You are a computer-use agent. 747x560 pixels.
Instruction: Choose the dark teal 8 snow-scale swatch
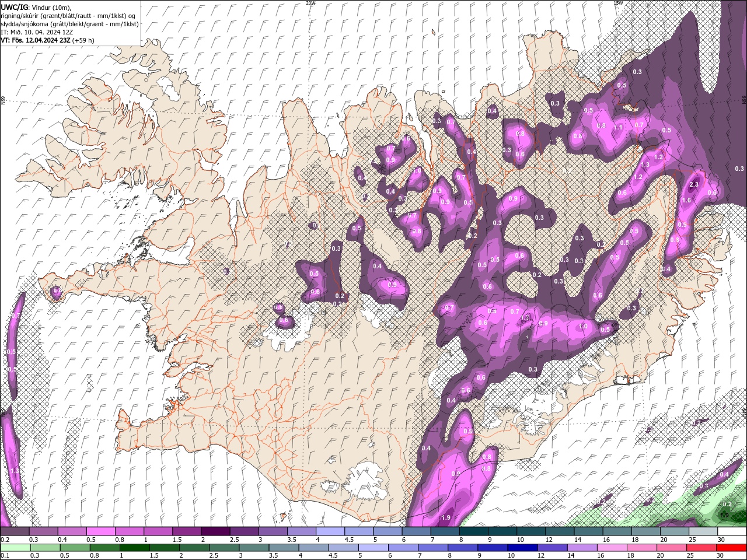tap(473, 531)
